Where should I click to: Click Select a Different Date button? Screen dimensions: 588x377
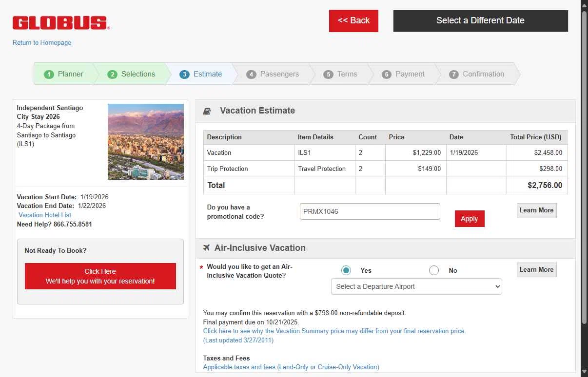480,21
